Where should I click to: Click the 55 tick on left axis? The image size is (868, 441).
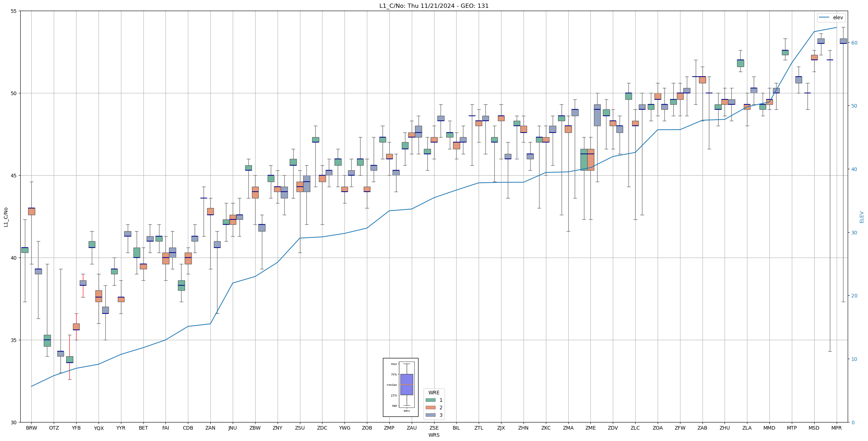pyautogui.click(x=14, y=11)
